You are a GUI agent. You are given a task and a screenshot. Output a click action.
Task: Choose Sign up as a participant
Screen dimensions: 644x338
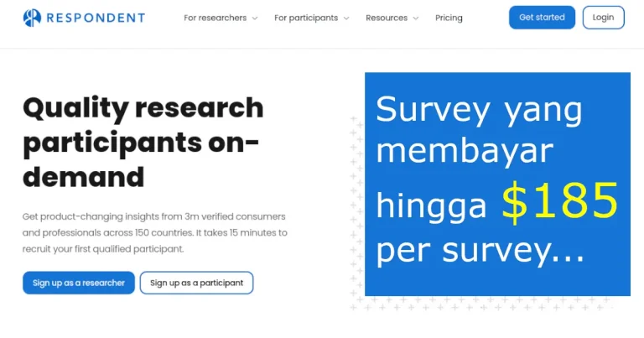tap(196, 283)
